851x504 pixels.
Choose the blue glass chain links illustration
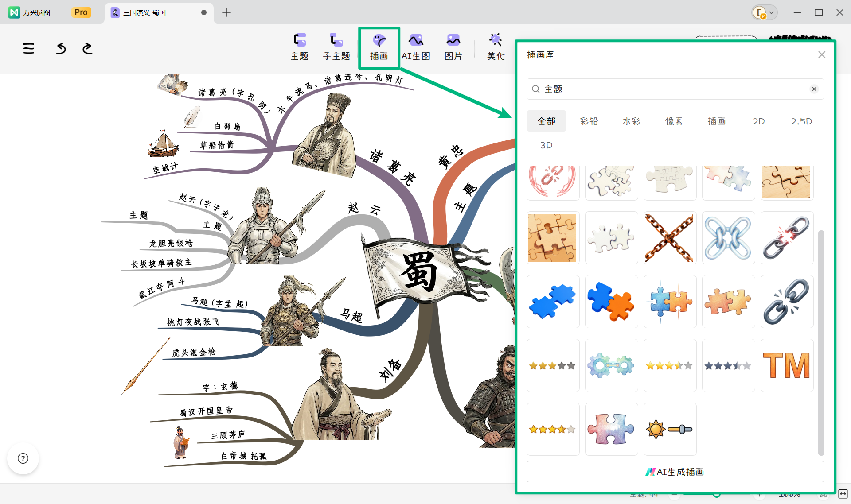tap(728, 238)
